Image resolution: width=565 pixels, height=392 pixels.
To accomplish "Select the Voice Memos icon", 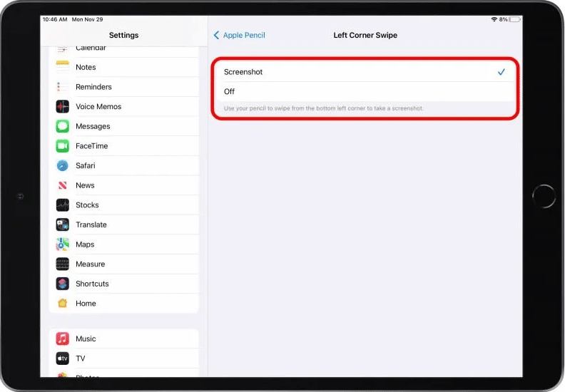I will click(63, 107).
